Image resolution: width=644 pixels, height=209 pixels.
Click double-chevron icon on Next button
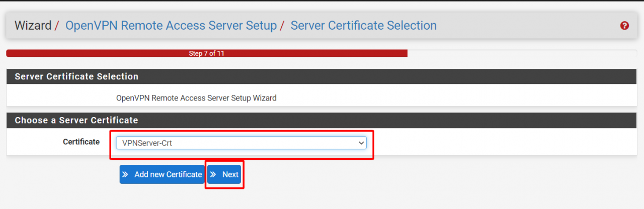[213, 174]
